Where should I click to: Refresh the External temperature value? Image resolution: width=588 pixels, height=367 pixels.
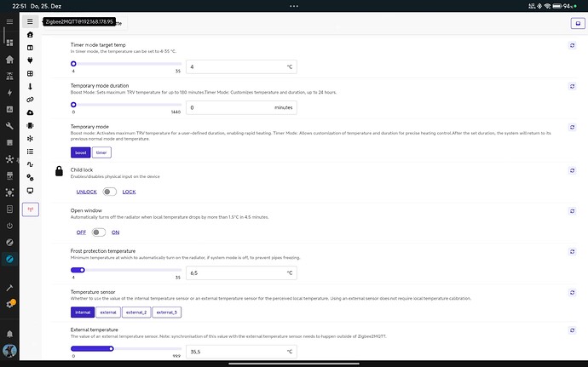pyautogui.click(x=573, y=330)
